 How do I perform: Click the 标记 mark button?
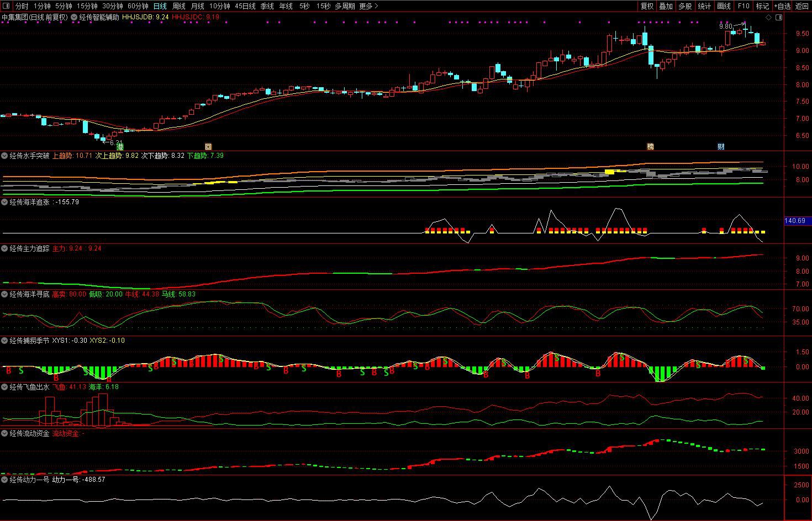click(x=763, y=6)
